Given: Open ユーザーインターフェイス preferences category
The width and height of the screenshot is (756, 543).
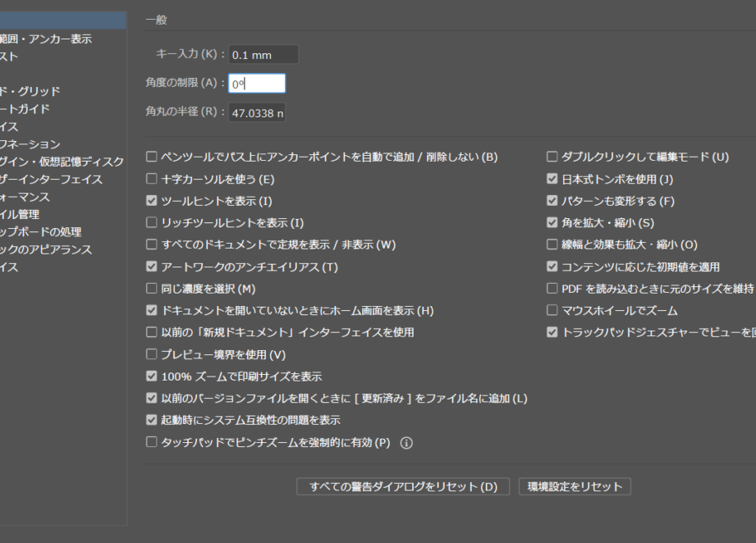Looking at the screenshot, I should [51, 180].
